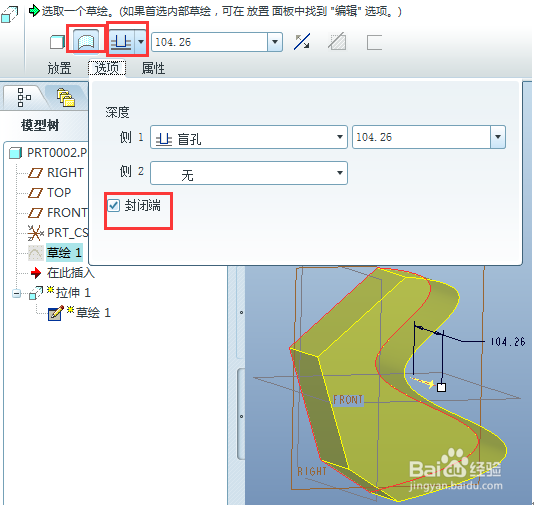Click the extrude feature icon beside 拉伸 1
The image size is (534, 505).
[36, 293]
